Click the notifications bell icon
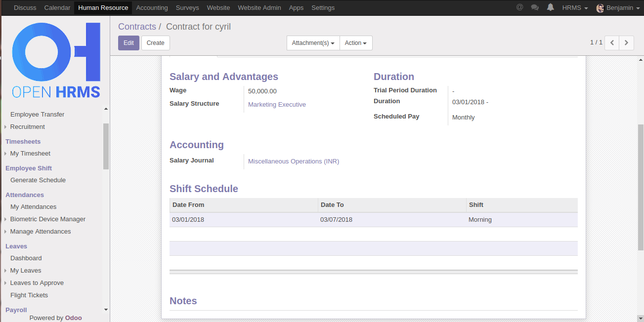This screenshot has height=322, width=644. (551, 7)
